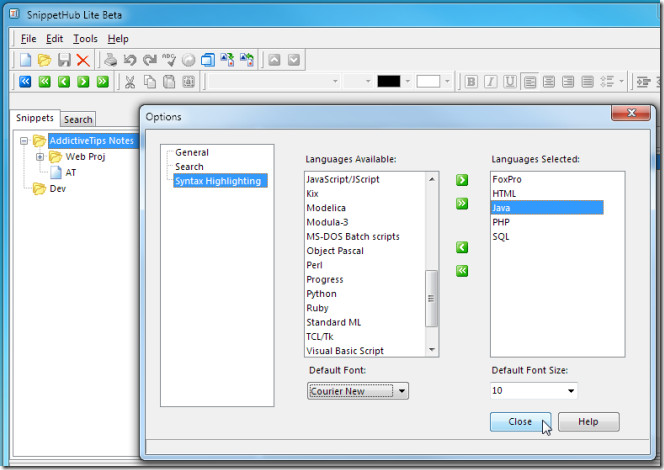Expand the Web Proj tree node
The height and width of the screenshot is (470, 664).
click(40, 157)
